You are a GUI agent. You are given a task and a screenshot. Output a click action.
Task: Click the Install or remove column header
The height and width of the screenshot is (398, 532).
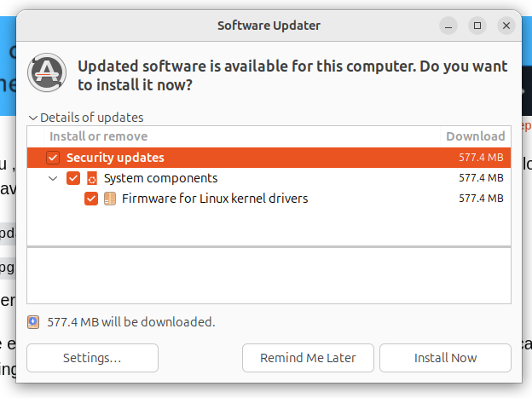99,136
